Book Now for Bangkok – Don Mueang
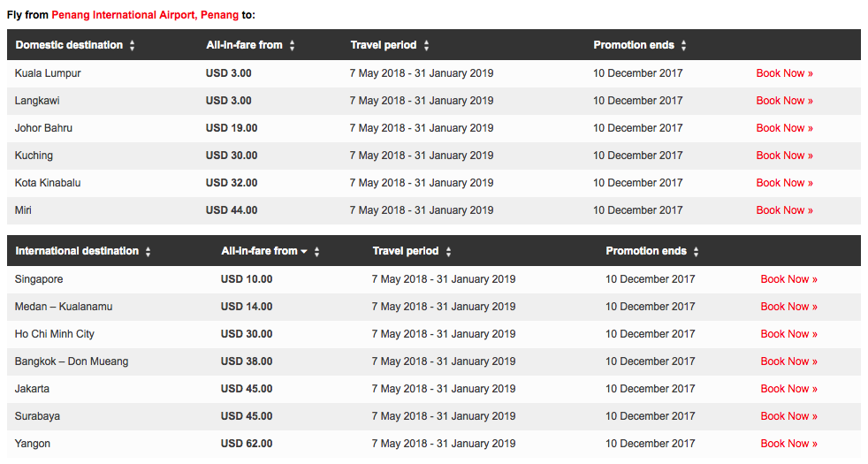Image resolution: width=868 pixels, height=464 pixels. click(788, 361)
